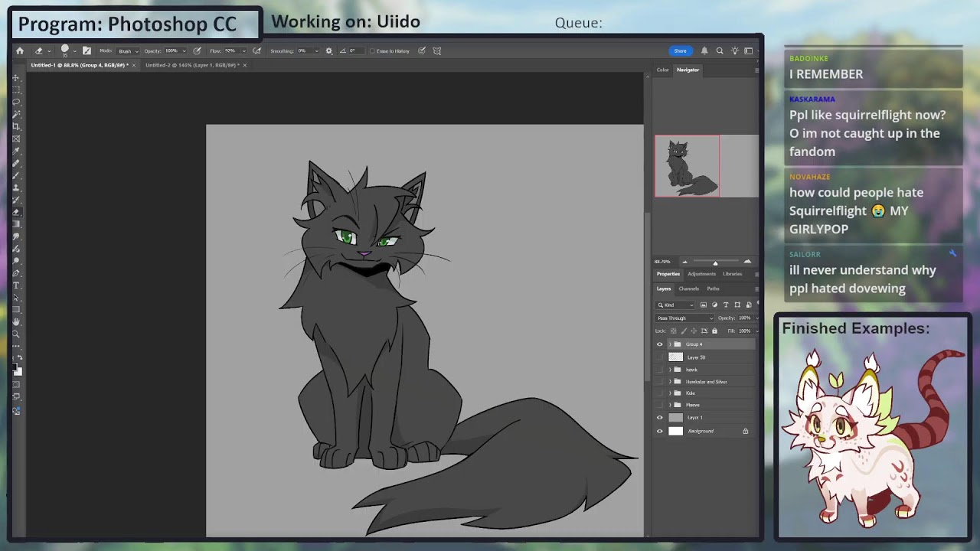Show the Kole group visibility
This screenshot has height=551, width=980.
[x=660, y=393]
